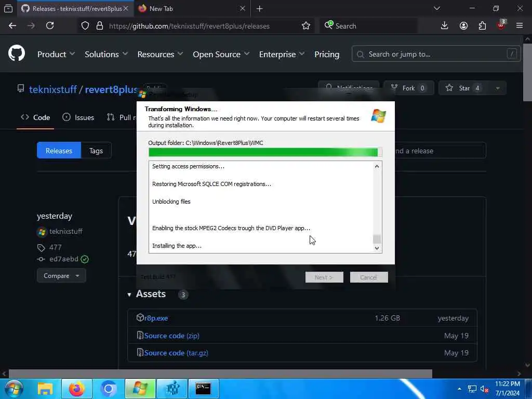Expand the Solutions menu on GitHub

pyautogui.click(x=106, y=54)
